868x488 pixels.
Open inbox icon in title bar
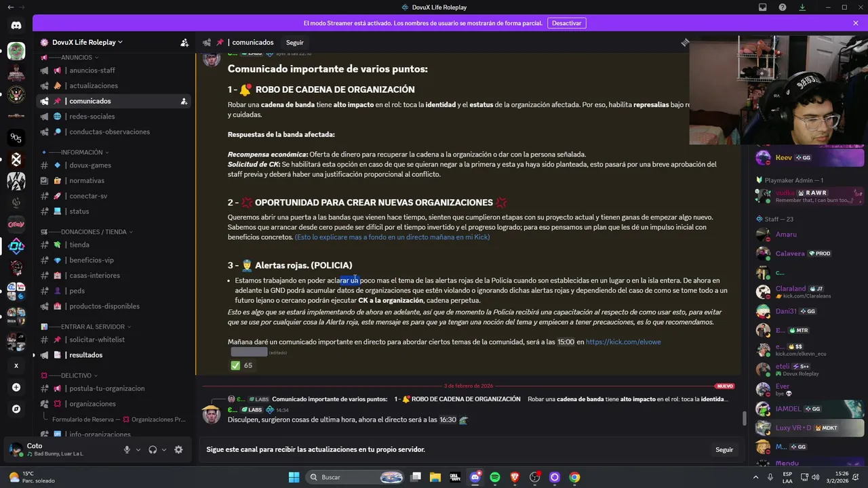(x=763, y=7)
